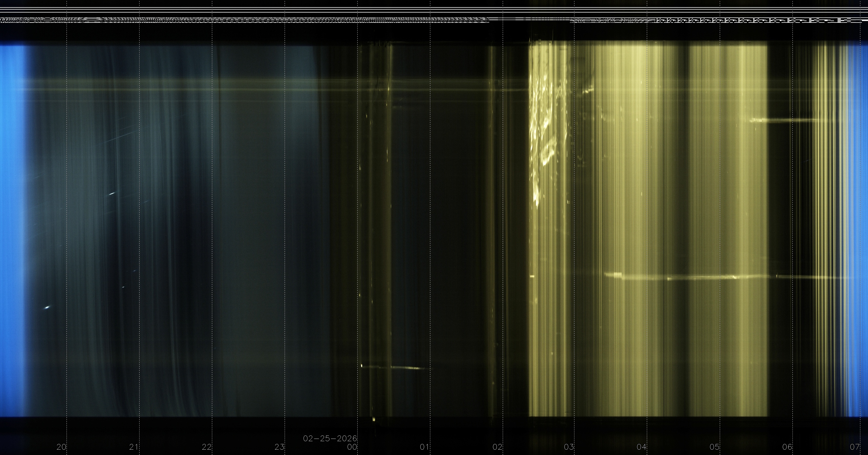Click the 02 hour label
Viewport: 868px width, 455px height.
(497, 447)
